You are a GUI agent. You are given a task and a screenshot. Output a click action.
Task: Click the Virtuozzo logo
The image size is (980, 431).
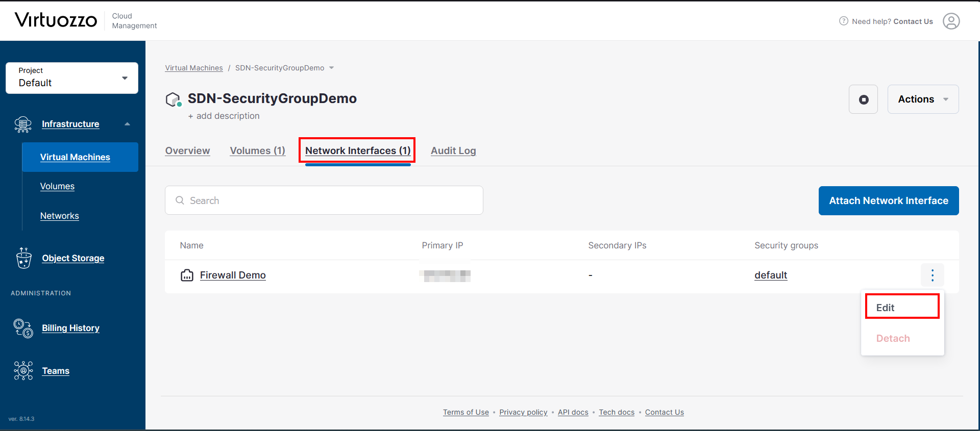56,20
